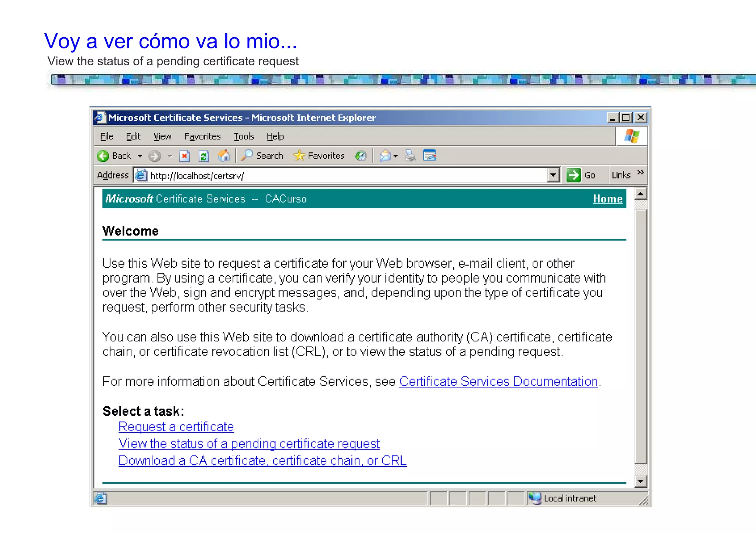Click the 'CACurso' text in header
The width and height of the screenshot is (756, 534).
coord(286,199)
